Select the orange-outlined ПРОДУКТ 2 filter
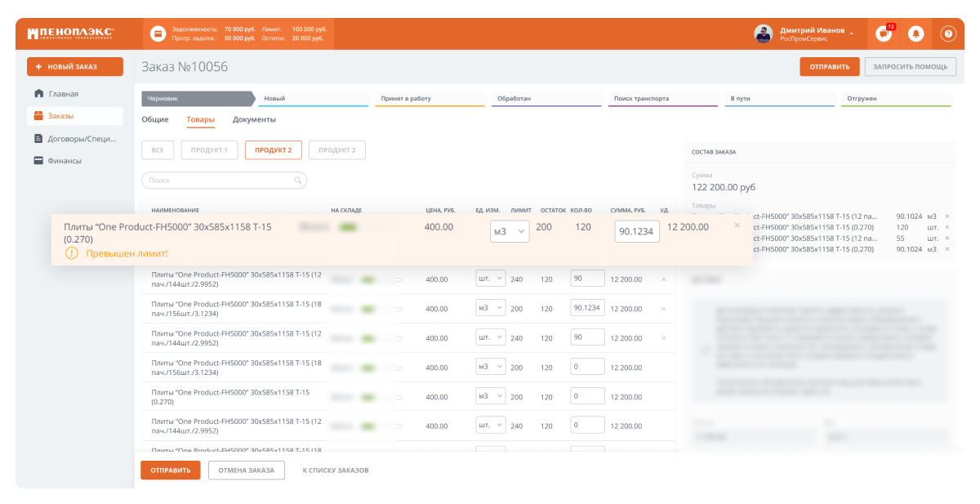 click(274, 150)
